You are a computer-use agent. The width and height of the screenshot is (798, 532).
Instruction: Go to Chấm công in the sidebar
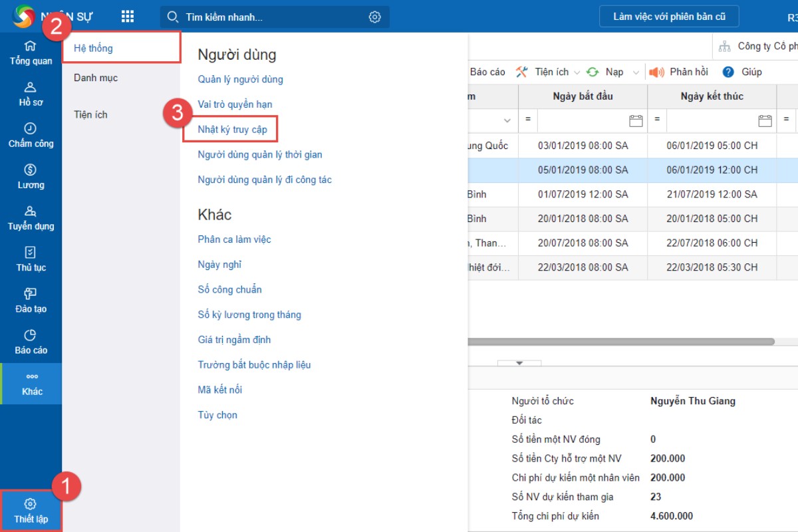click(31, 136)
